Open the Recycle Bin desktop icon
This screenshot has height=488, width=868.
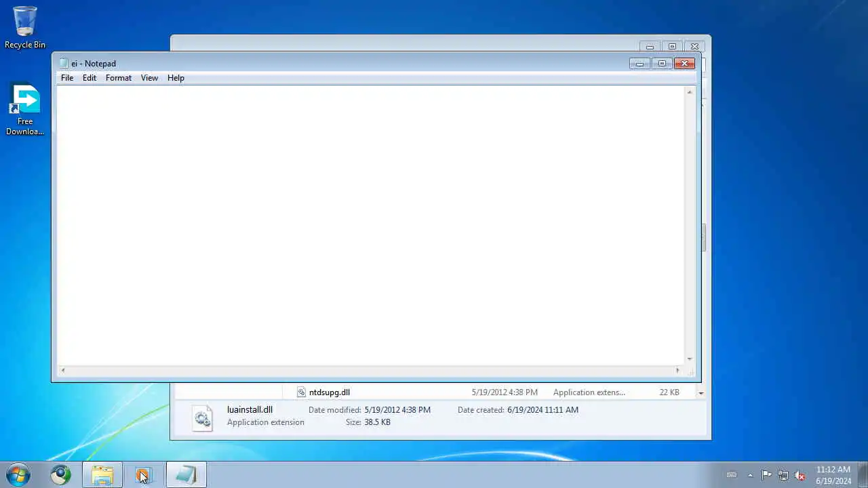point(25,28)
